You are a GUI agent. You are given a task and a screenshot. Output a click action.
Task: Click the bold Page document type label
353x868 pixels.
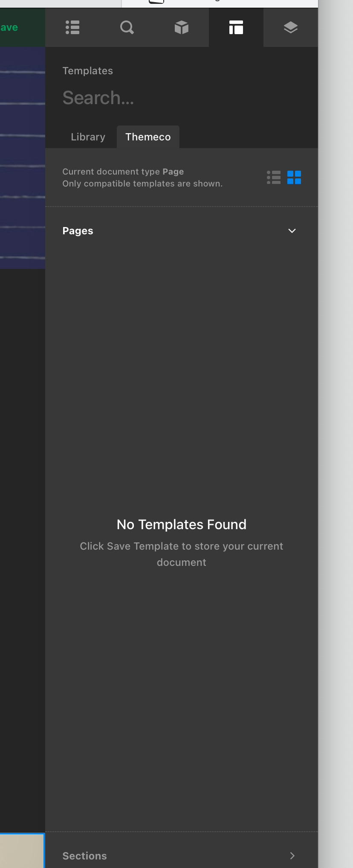coord(173,172)
